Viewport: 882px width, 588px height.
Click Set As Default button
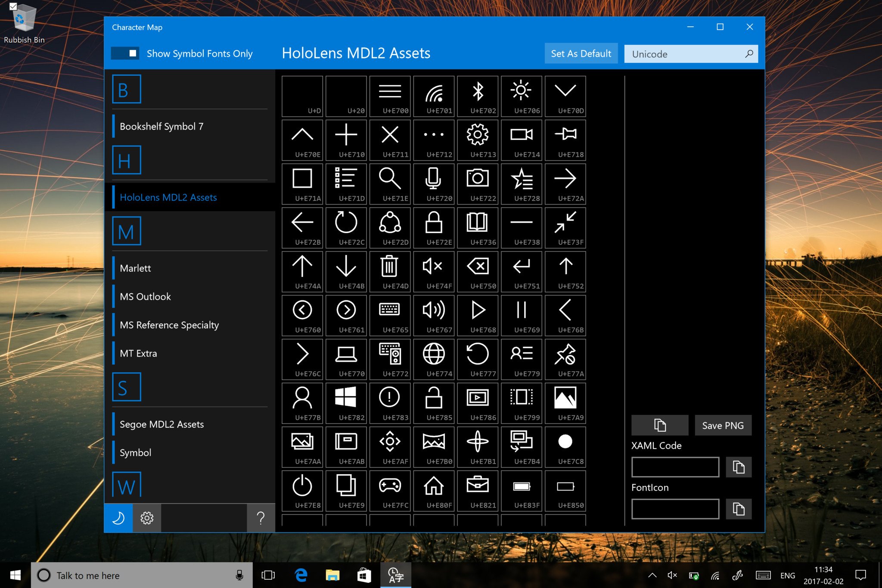click(x=581, y=53)
